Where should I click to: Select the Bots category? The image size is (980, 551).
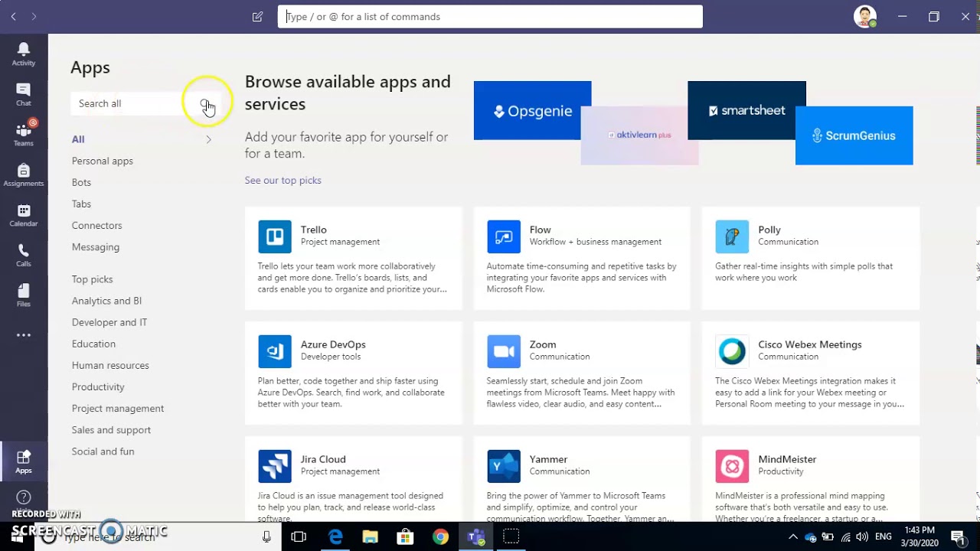[81, 182]
